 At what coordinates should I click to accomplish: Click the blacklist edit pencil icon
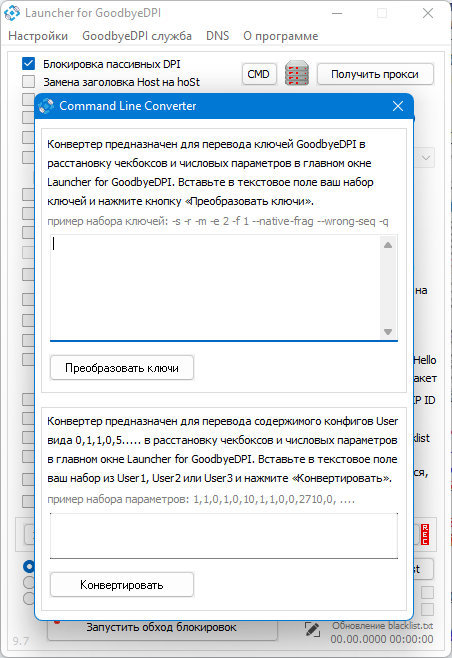[x=312, y=629]
